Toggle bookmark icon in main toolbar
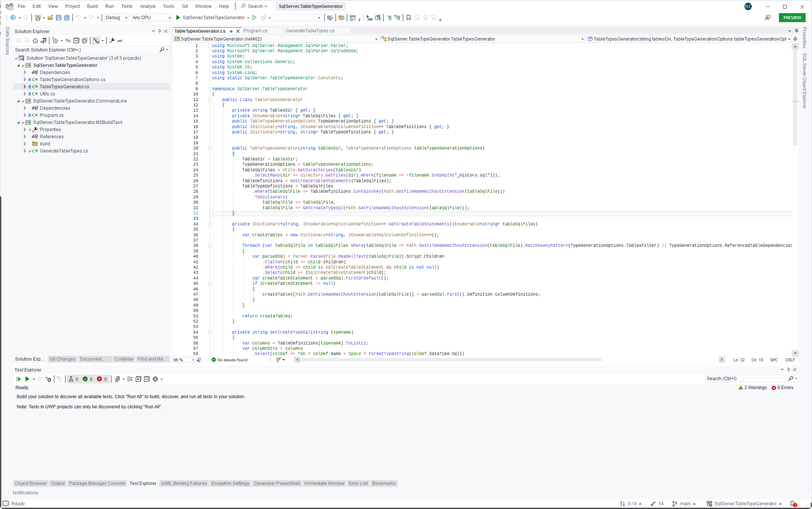Image resolution: width=812 pixels, height=509 pixels. click(x=409, y=18)
